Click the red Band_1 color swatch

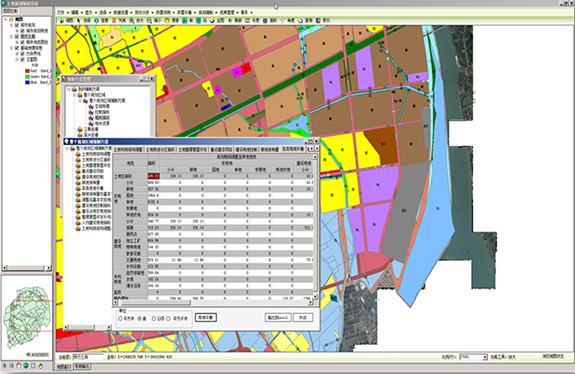tap(27, 71)
